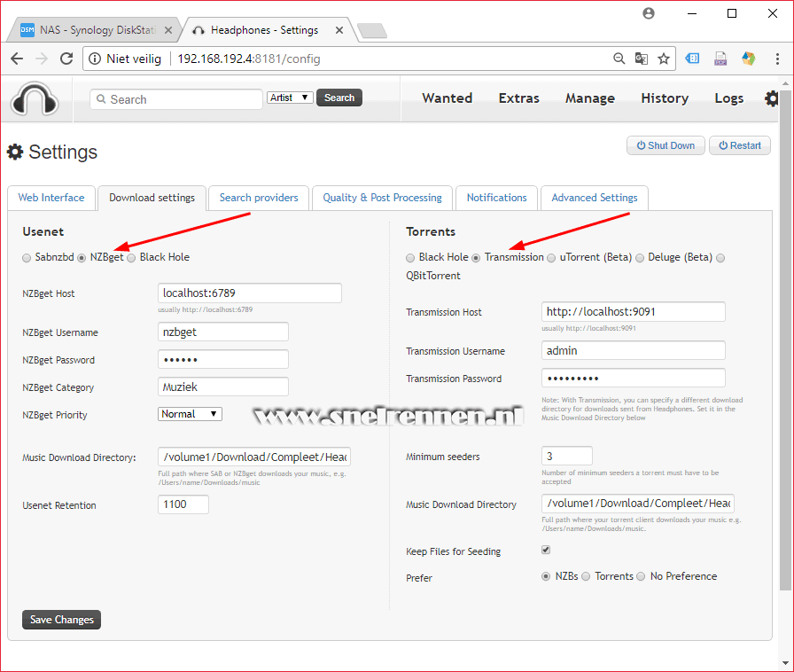Click the PDF extension icon
Viewport: 794px width, 672px height.
click(x=720, y=59)
